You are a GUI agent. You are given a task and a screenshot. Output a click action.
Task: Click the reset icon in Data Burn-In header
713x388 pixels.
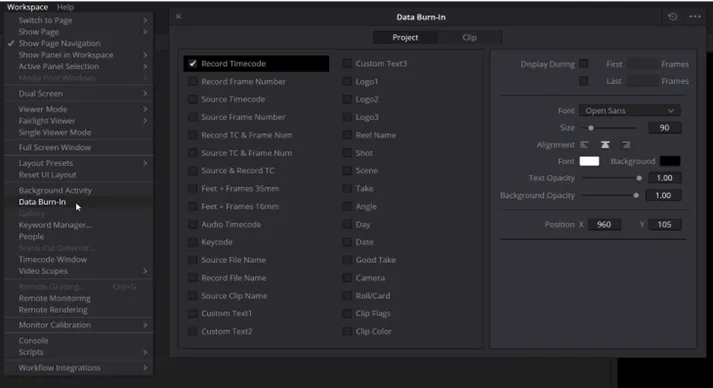pos(673,17)
